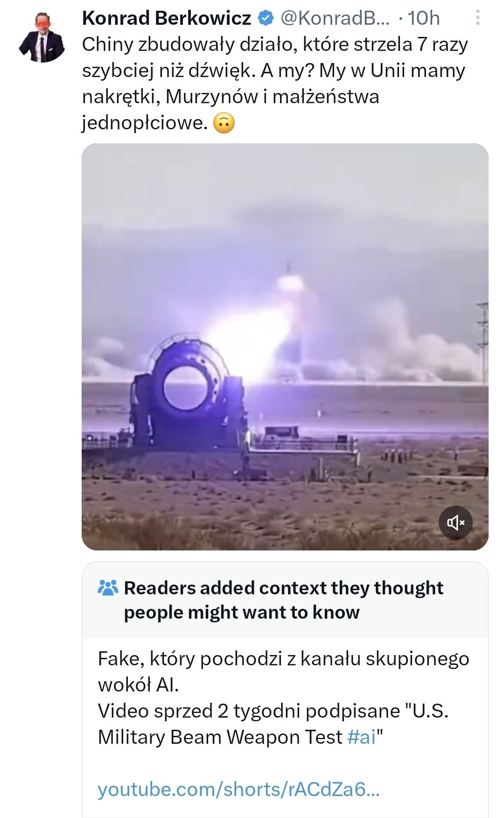Click the "U.S. Military Beam Weapon Test" quote
Viewport: 504px width, 818px height.
[x=273, y=724]
